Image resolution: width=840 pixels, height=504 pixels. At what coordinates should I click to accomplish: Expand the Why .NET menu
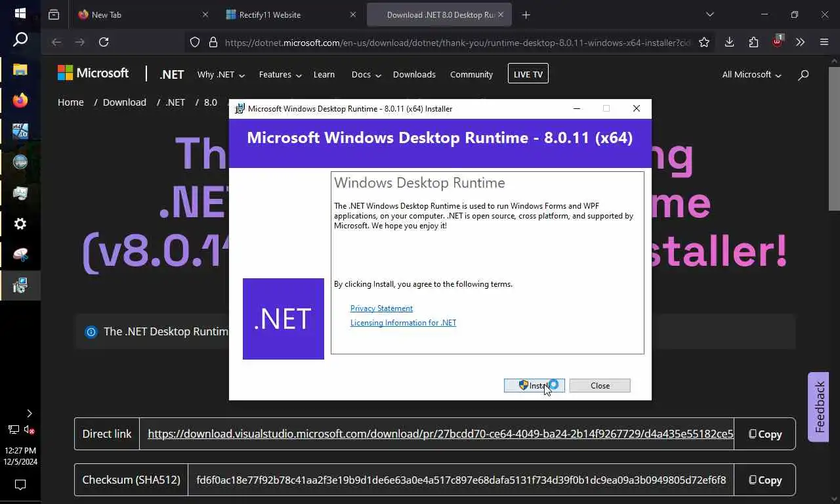click(221, 75)
